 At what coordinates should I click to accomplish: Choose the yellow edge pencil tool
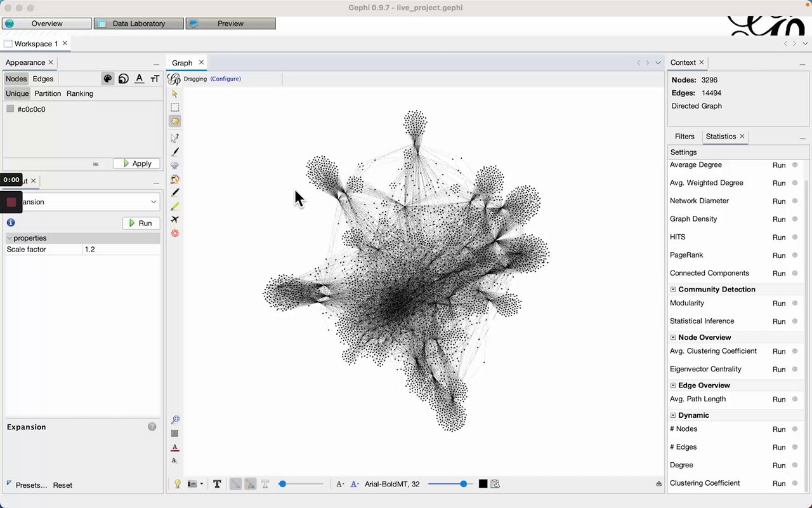pos(175,206)
